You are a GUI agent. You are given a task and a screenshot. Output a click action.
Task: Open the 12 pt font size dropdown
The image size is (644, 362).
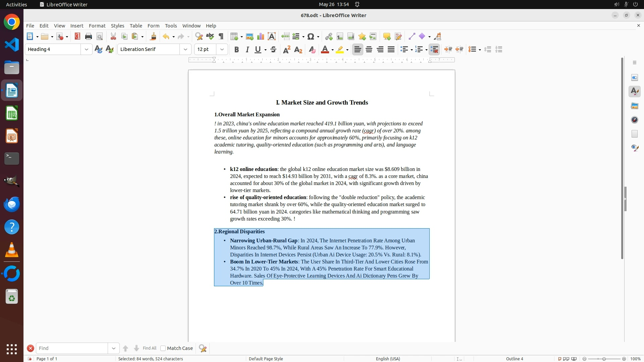click(x=222, y=49)
